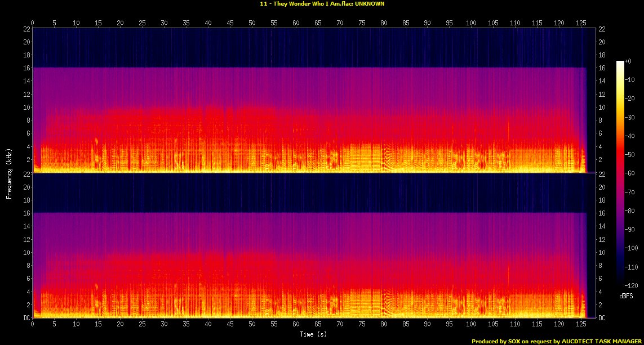The image size is (644, 345).
Task: Click the DC label at lower channel's bottom left
Action: (26, 318)
